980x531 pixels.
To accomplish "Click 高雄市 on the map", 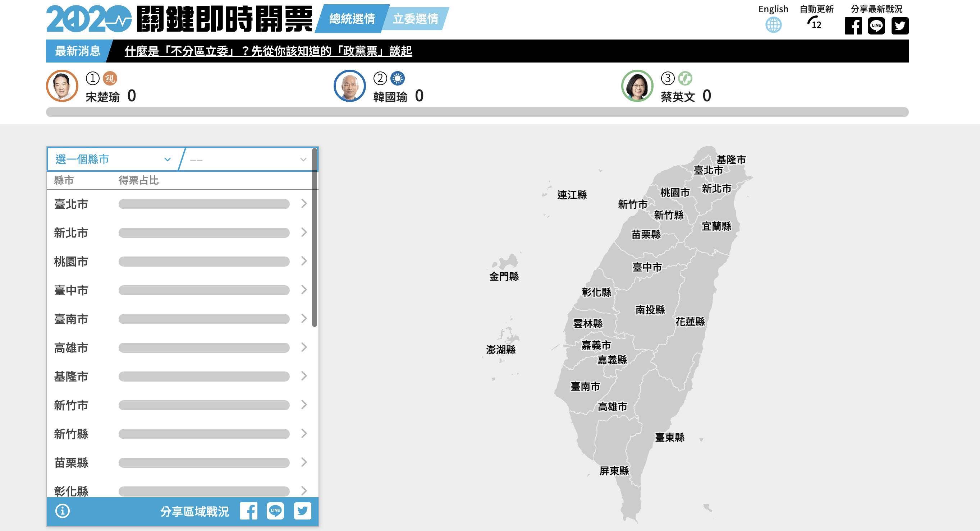I will tap(613, 407).
